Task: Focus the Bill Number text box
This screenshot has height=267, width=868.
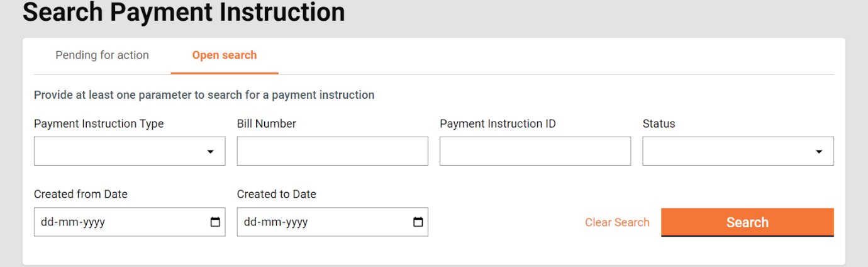Action: 332,151
